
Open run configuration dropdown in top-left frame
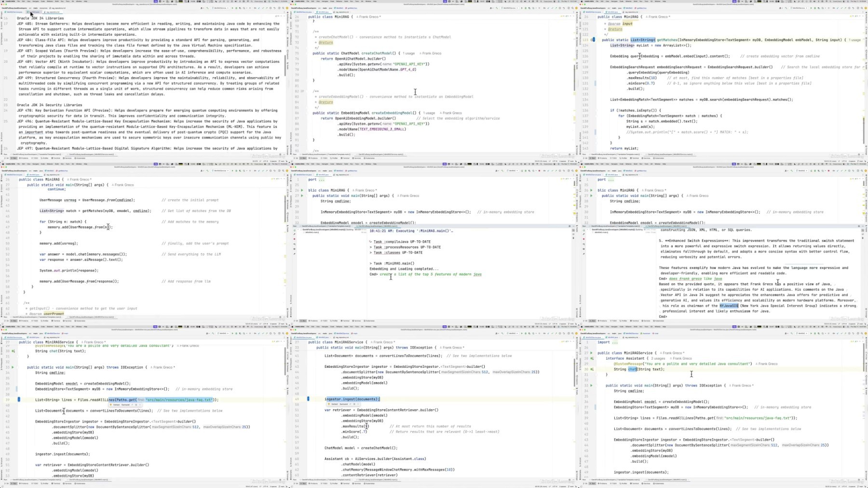[x=220, y=8]
